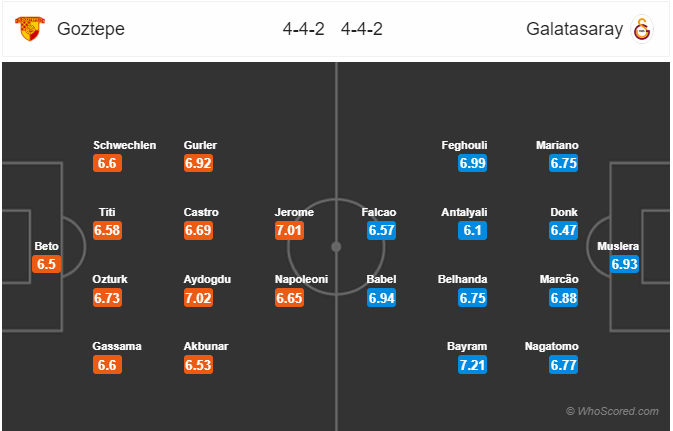Select Feghouli's 6.99 rating badge
This screenshot has width=673, height=431.
click(472, 163)
